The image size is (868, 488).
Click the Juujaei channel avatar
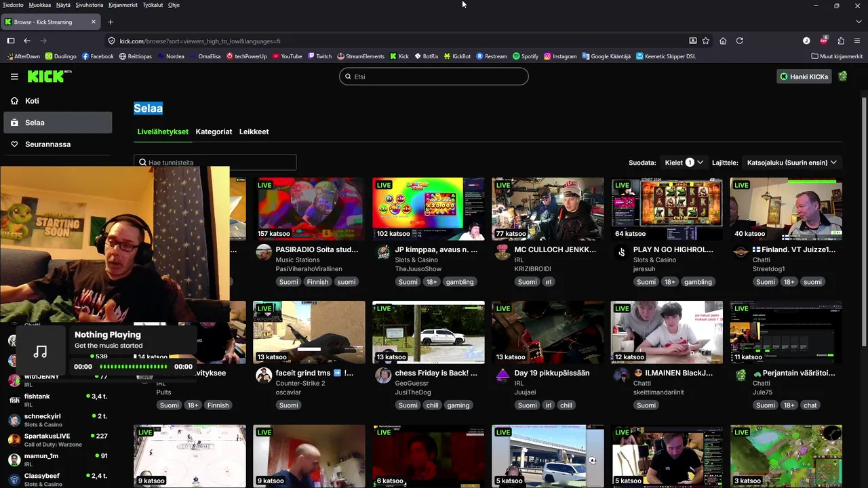(x=502, y=375)
